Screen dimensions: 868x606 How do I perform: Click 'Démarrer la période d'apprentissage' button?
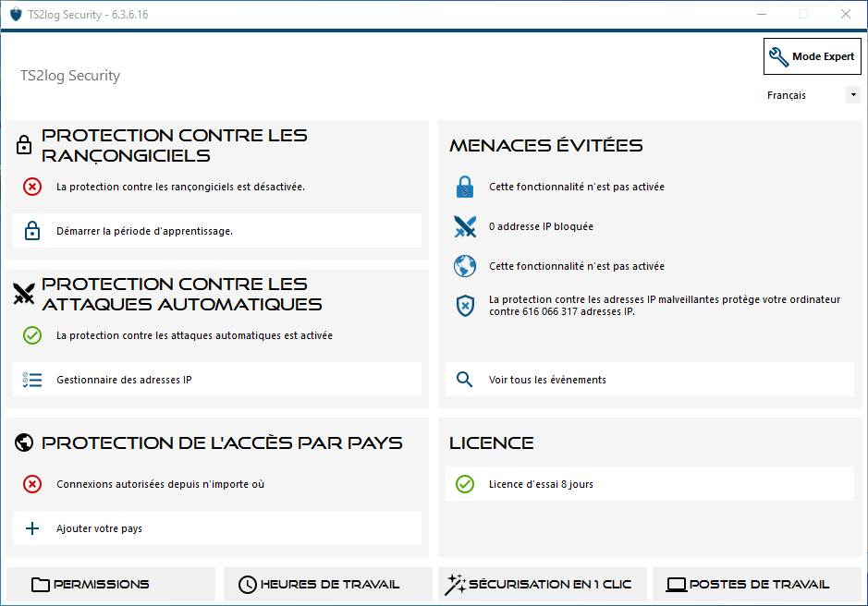point(217,231)
